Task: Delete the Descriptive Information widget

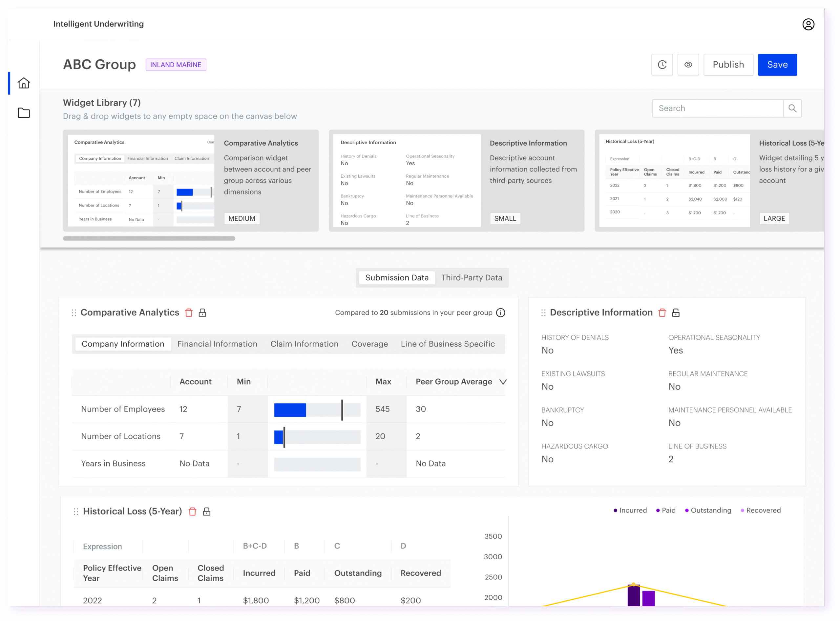Action: (x=662, y=312)
